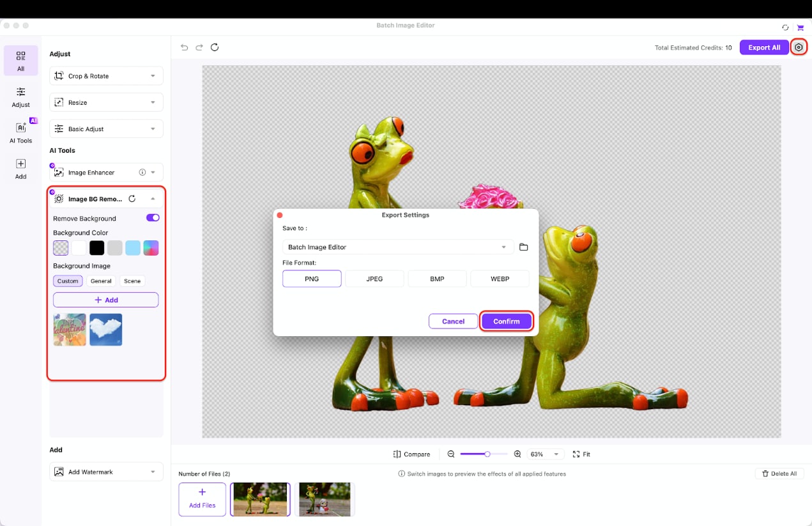Pick the black background color swatch

[96, 247]
